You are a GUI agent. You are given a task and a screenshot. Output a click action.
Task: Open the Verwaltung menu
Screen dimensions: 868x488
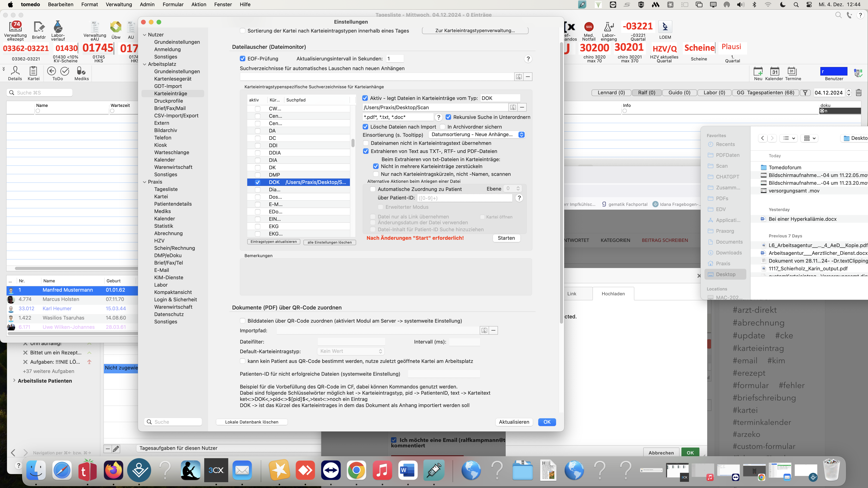(119, 4)
